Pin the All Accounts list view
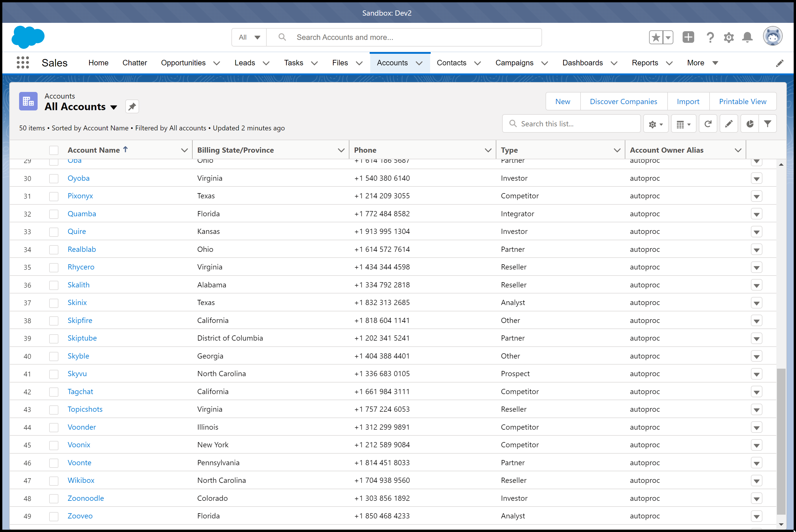The image size is (796, 532). pyautogui.click(x=132, y=106)
